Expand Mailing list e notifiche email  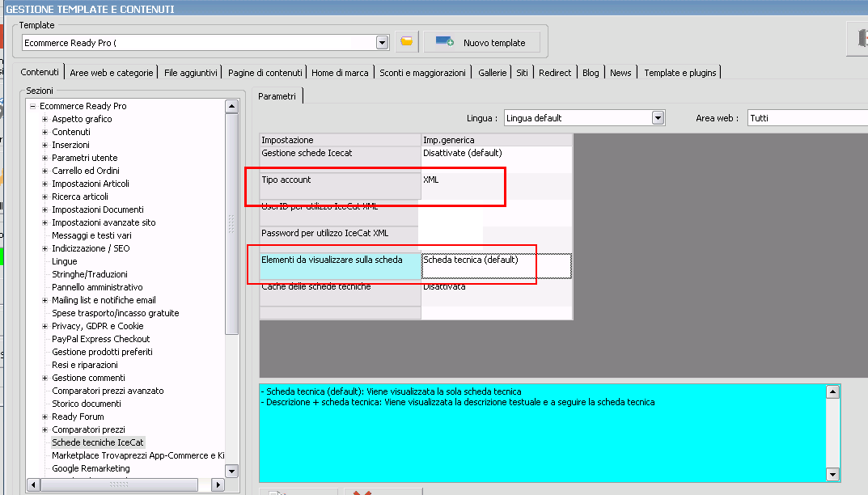click(x=44, y=300)
